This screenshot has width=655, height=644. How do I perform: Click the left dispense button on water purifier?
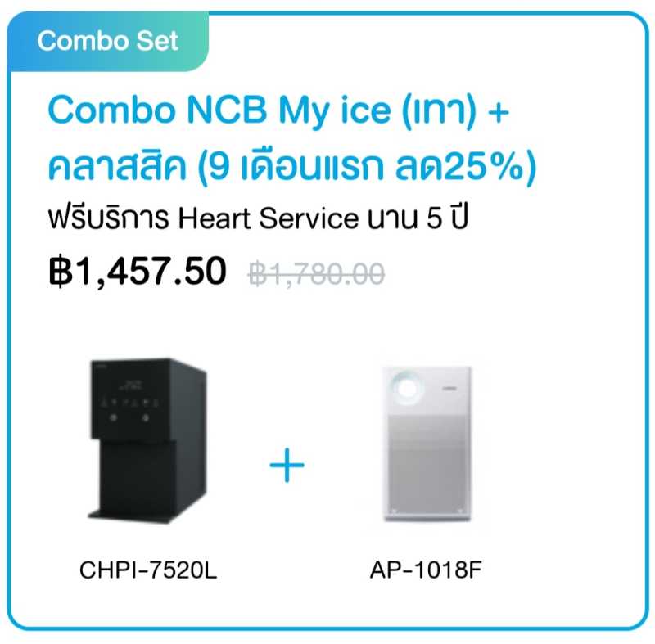pyautogui.click(x=113, y=417)
